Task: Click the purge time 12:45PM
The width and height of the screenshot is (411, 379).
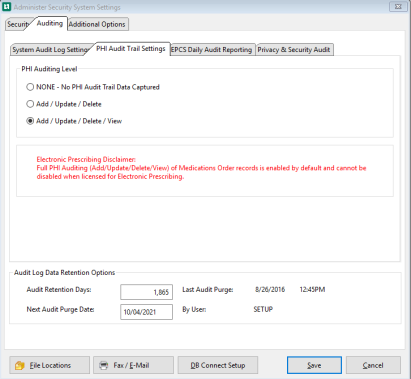Action: [312, 289]
